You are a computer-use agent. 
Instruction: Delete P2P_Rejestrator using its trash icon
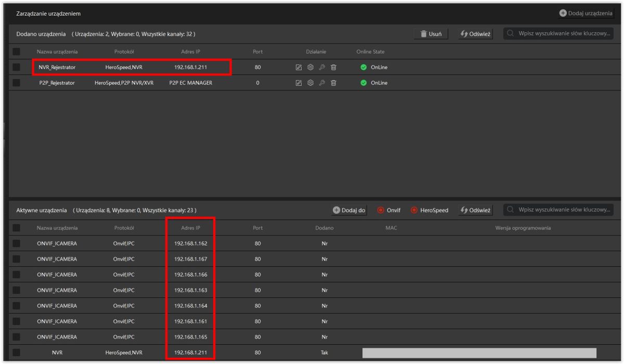tap(333, 83)
